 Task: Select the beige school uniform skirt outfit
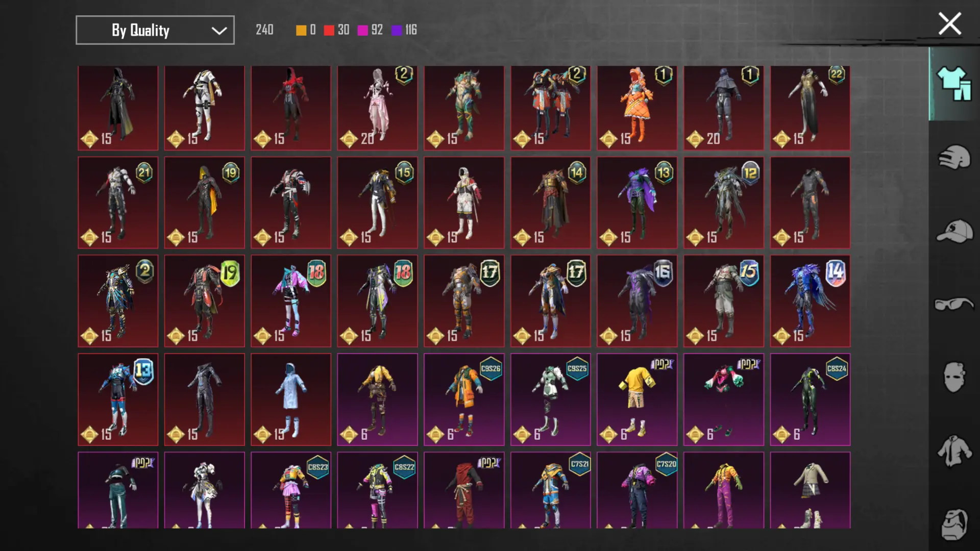click(810, 490)
